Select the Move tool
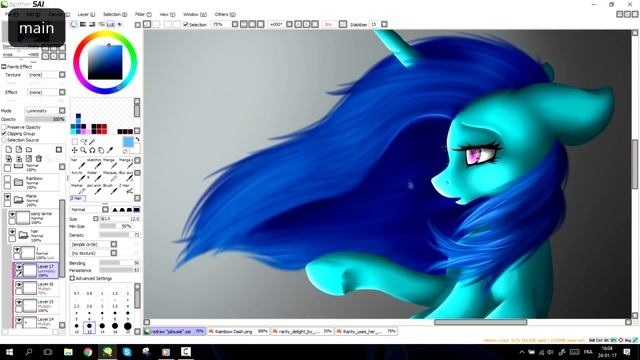The height and width of the screenshot is (360, 640). pos(75,150)
